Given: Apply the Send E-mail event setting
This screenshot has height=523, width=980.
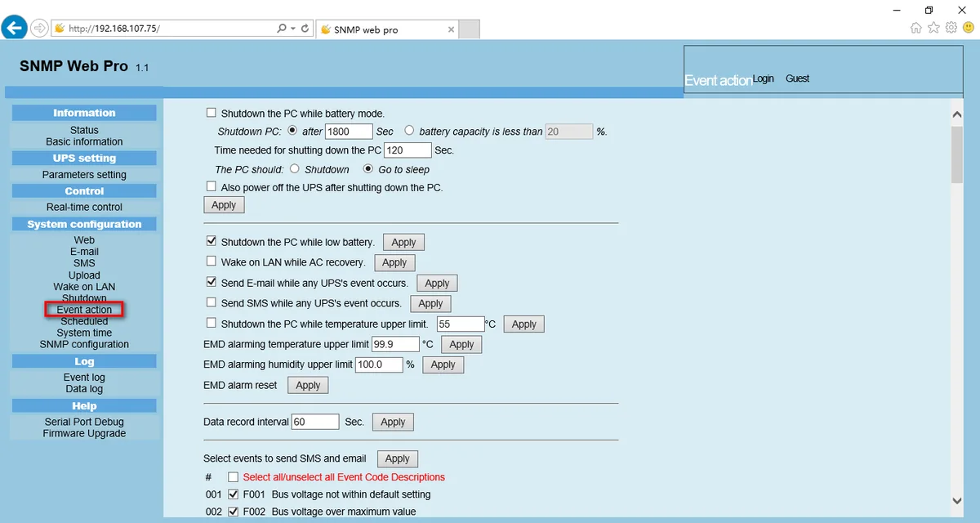Looking at the screenshot, I should 437,283.
